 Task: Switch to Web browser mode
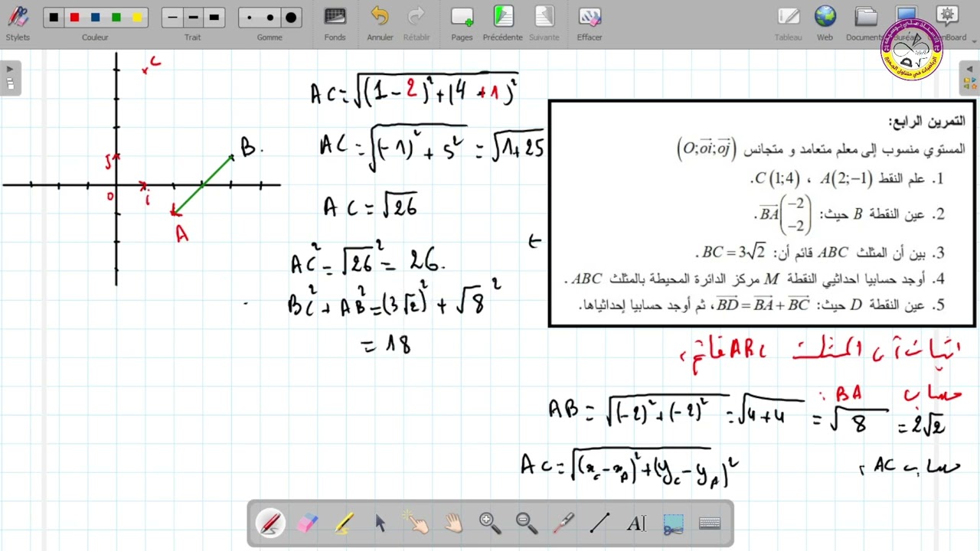(x=825, y=24)
